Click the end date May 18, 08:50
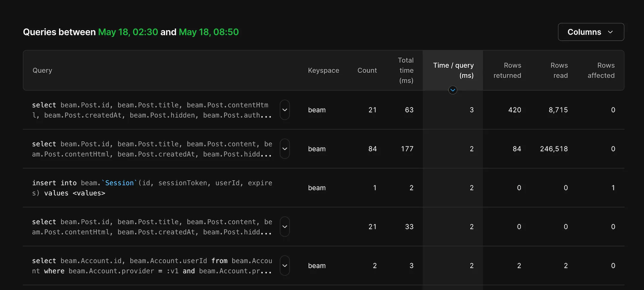 pyautogui.click(x=209, y=32)
